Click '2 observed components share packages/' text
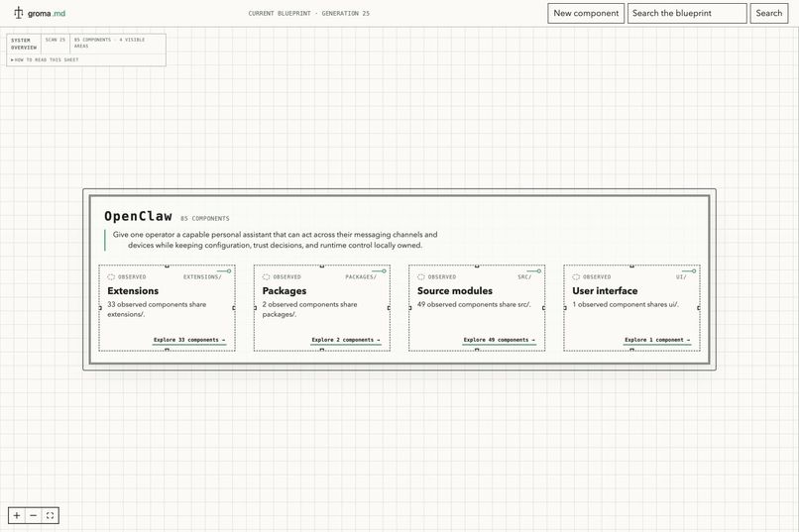The image size is (799, 532). [310, 309]
